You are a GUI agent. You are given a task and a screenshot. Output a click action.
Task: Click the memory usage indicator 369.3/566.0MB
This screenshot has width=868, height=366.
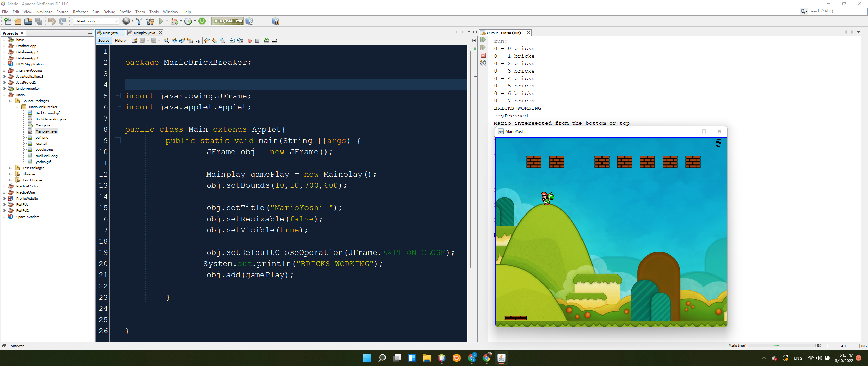point(228,21)
